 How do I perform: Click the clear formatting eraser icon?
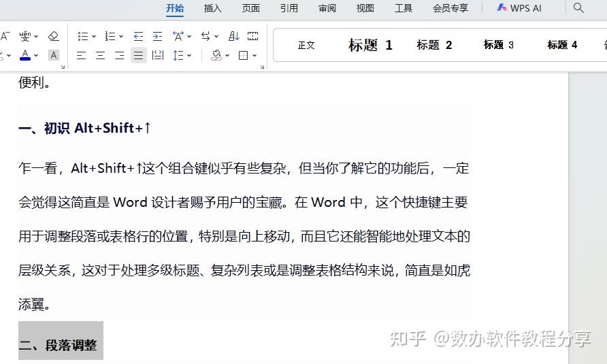point(54,36)
